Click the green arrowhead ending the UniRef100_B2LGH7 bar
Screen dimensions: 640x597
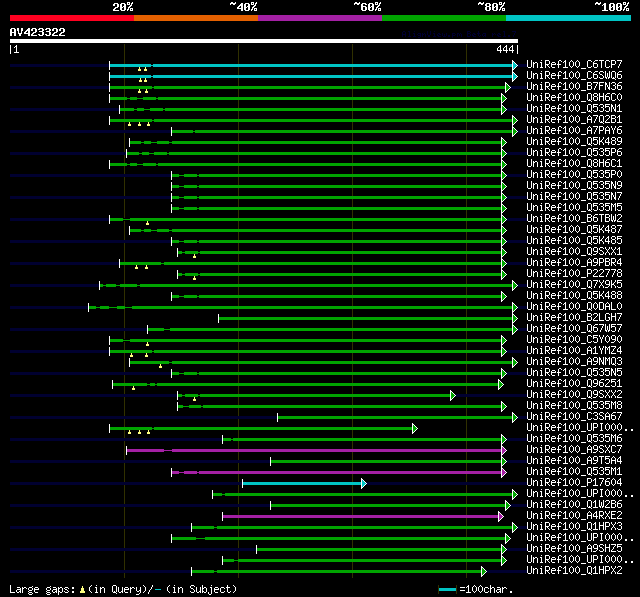(x=515, y=318)
